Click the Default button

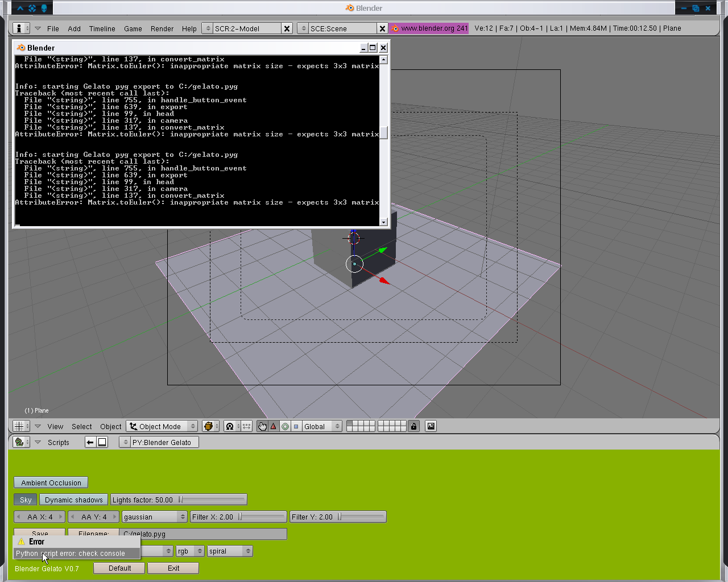coord(119,568)
